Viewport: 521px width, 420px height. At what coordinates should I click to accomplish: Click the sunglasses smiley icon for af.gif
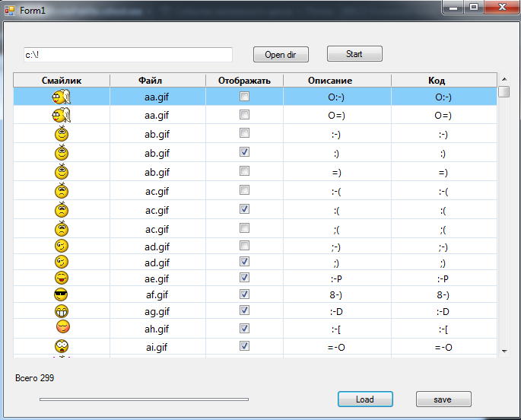click(x=62, y=294)
